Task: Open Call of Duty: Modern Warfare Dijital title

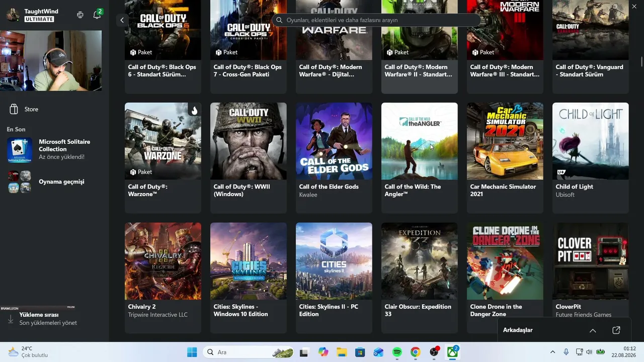Action: [x=331, y=71]
